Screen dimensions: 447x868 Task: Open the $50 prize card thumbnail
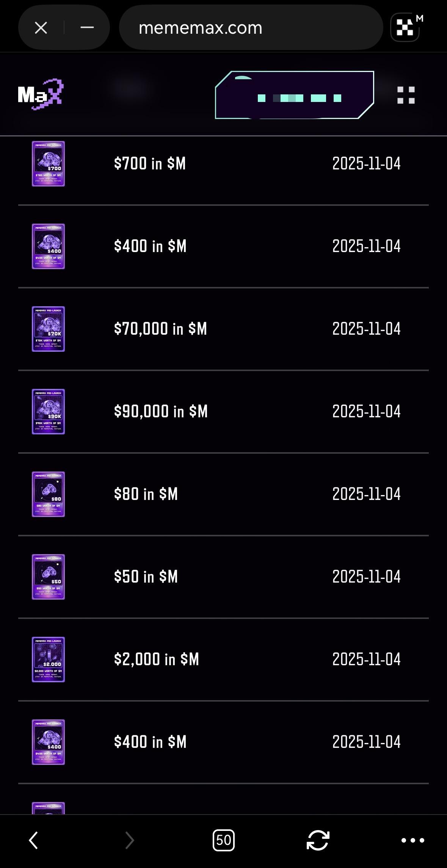click(48, 577)
